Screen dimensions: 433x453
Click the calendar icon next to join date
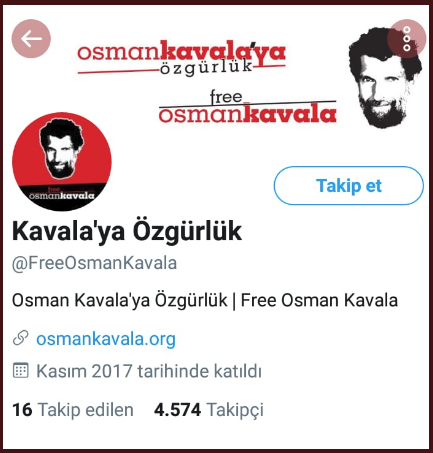[21, 370]
